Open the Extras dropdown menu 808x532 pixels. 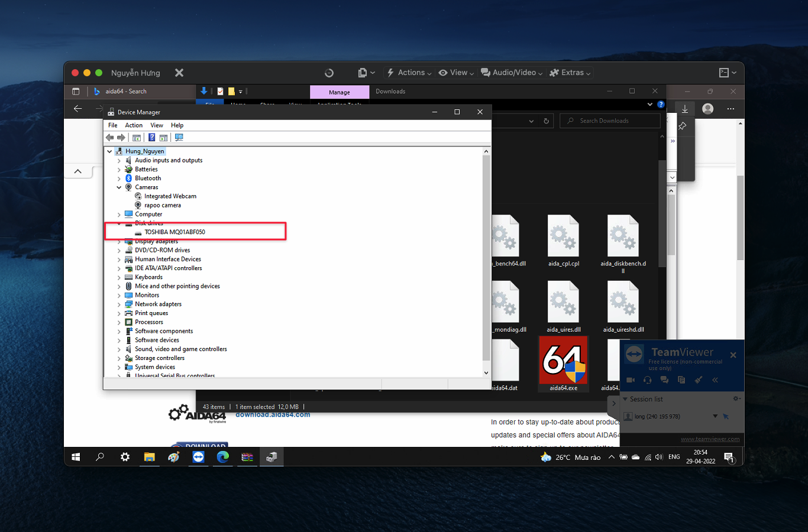click(x=570, y=73)
